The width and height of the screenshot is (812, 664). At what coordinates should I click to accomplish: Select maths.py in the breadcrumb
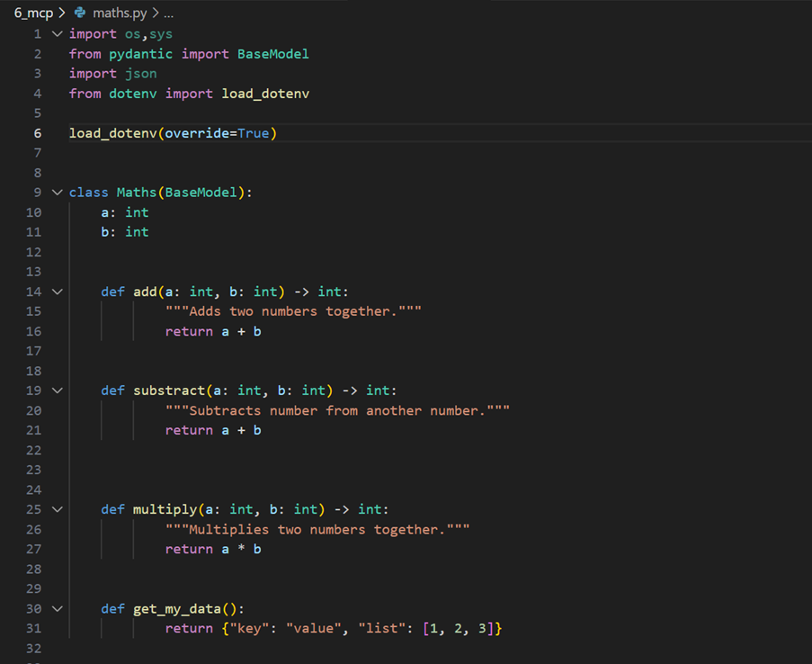(x=120, y=13)
